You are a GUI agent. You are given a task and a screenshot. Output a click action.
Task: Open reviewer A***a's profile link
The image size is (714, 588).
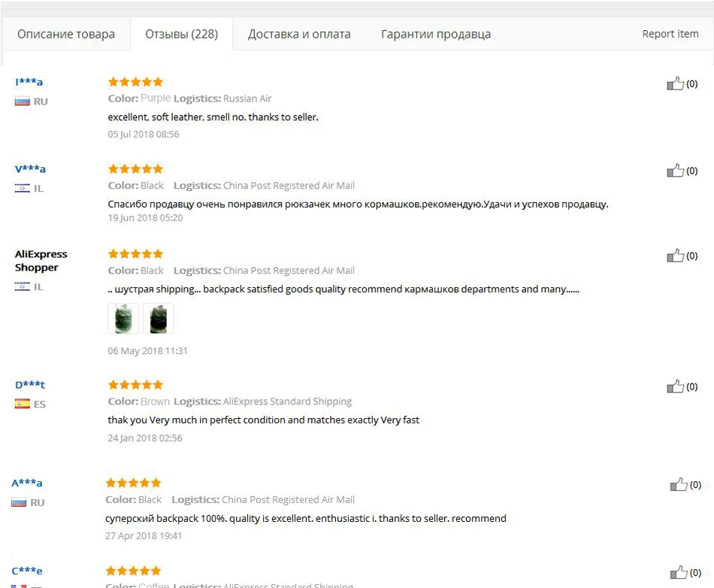[27, 483]
